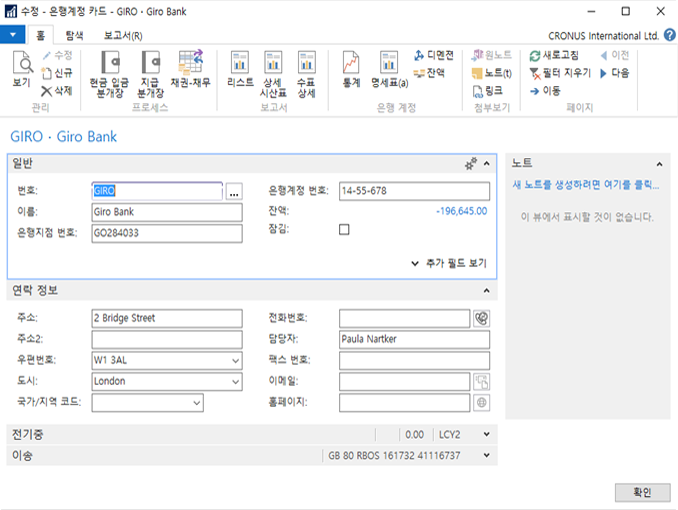Click the -196,645.00 balance link
The width and height of the screenshot is (678, 510).
tap(461, 211)
